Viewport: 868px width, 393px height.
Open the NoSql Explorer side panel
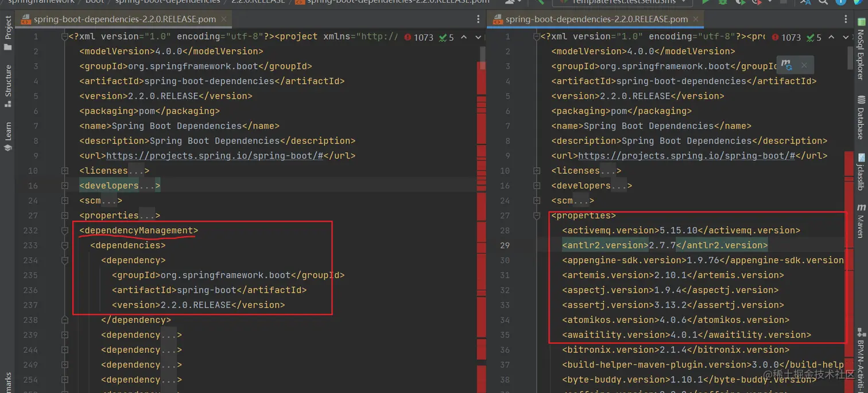point(861,50)
